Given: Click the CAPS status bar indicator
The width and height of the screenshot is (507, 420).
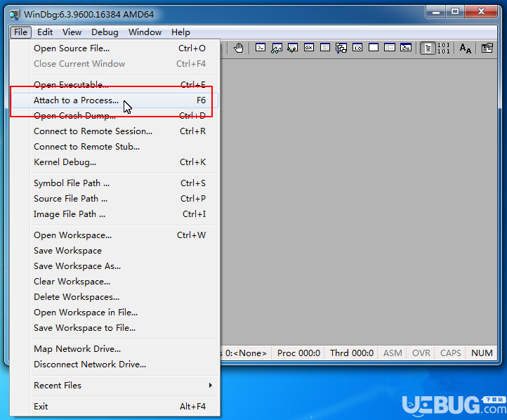Looking at the screenshot, I should (x=450, y=353).
